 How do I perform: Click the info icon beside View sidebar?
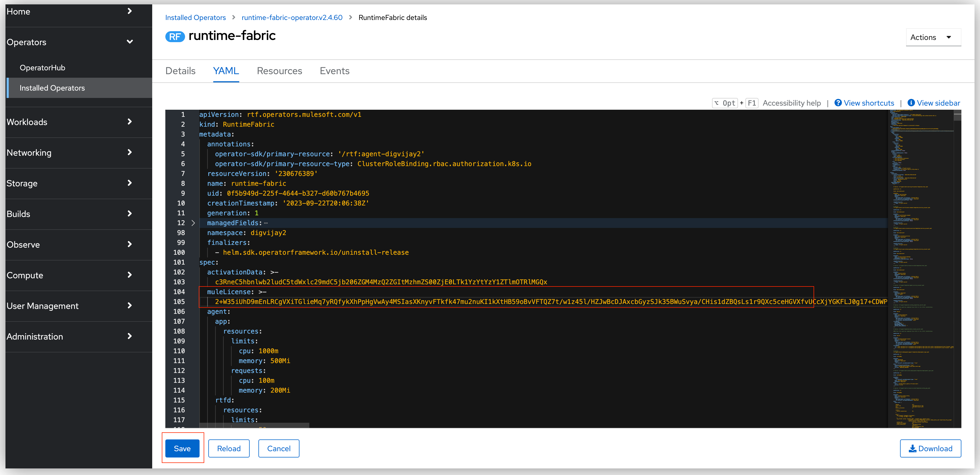click(x=912, y=103)
